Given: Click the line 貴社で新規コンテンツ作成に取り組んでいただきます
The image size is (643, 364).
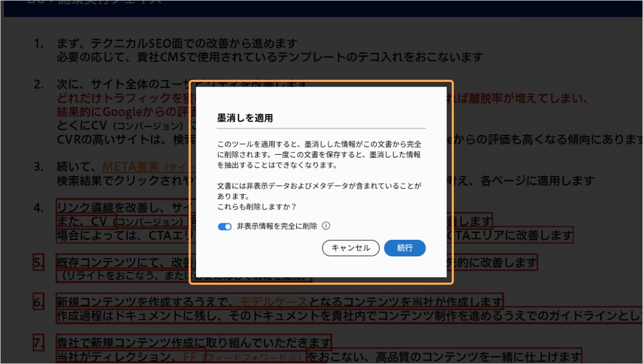Looking at the screenshot, I should point(194,342).
